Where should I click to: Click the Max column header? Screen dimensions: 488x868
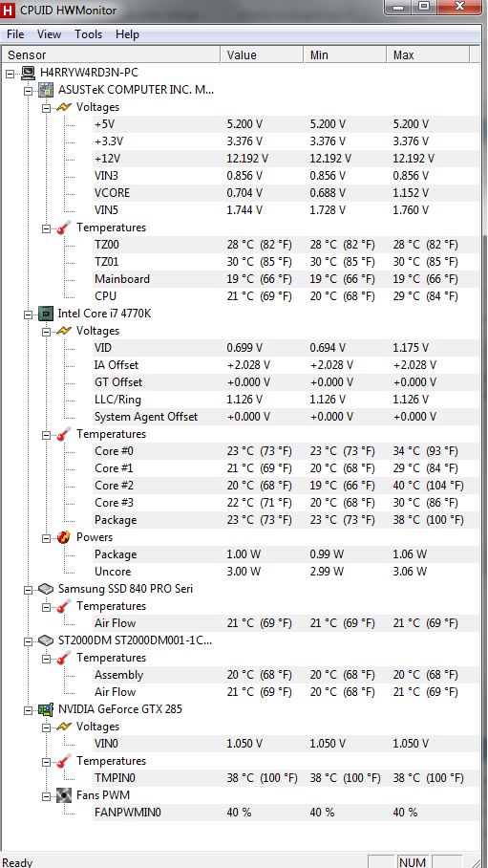click(428, 54)
